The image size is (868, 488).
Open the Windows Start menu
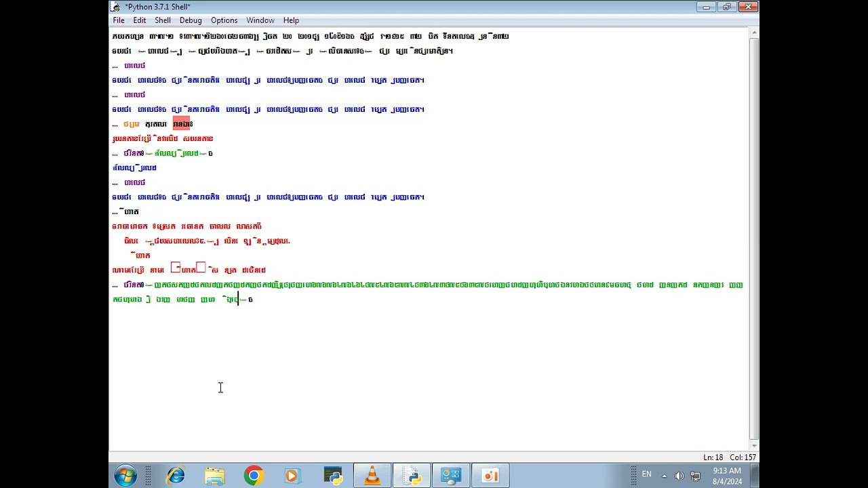(x=125, y=476)
